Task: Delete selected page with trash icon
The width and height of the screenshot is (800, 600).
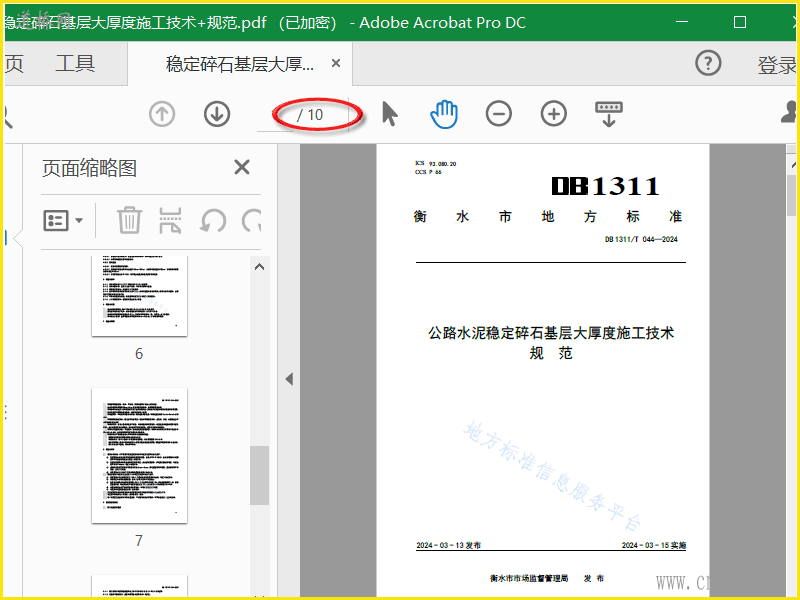Action: click(x=129, y=220)
